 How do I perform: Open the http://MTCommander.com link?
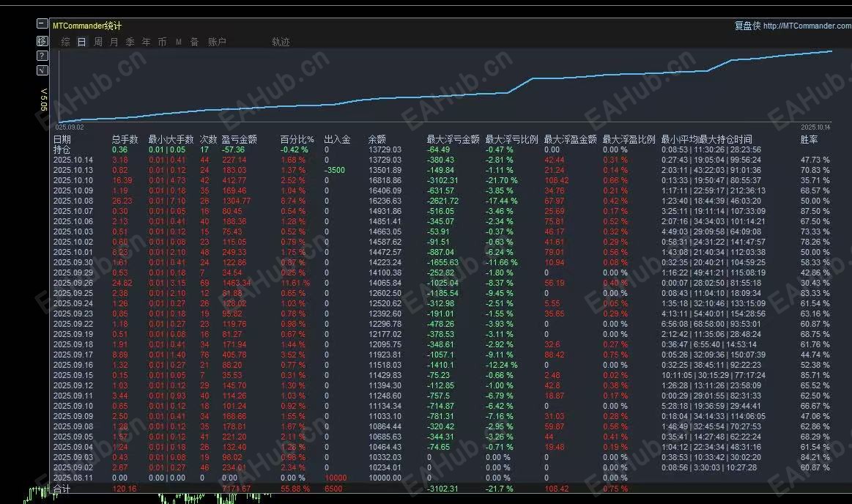[x=807, y=26]
